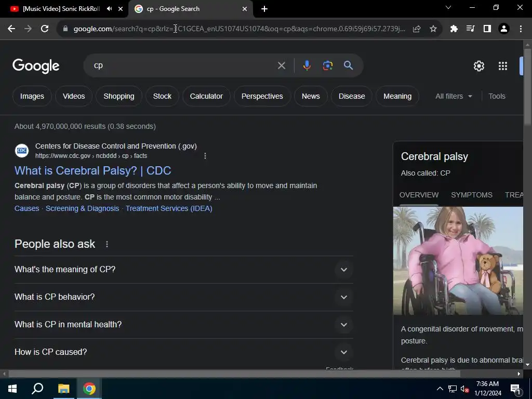The height and width of the screenshot is (399, 532).
Task: Click inside the Google search field
Action: click(183, 65)
